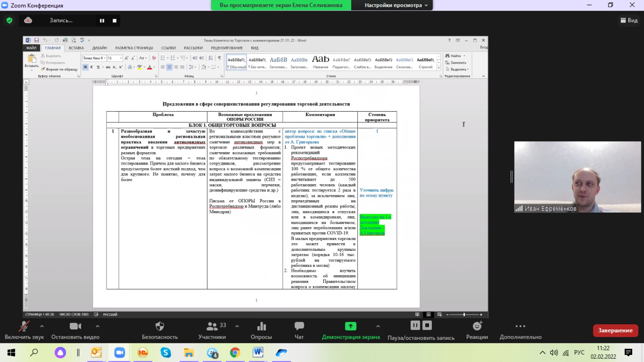This screenshot has width=644, height=362.
Task: Open Zoom Reactions (Реакции)
Action: pyautogui.click(x=477, y=331)
